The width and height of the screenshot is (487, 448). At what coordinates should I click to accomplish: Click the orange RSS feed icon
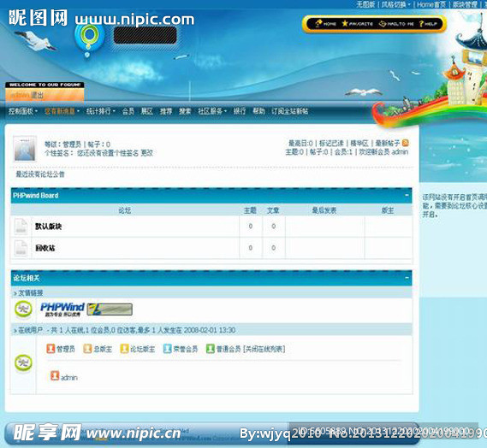tap(406, 143)
